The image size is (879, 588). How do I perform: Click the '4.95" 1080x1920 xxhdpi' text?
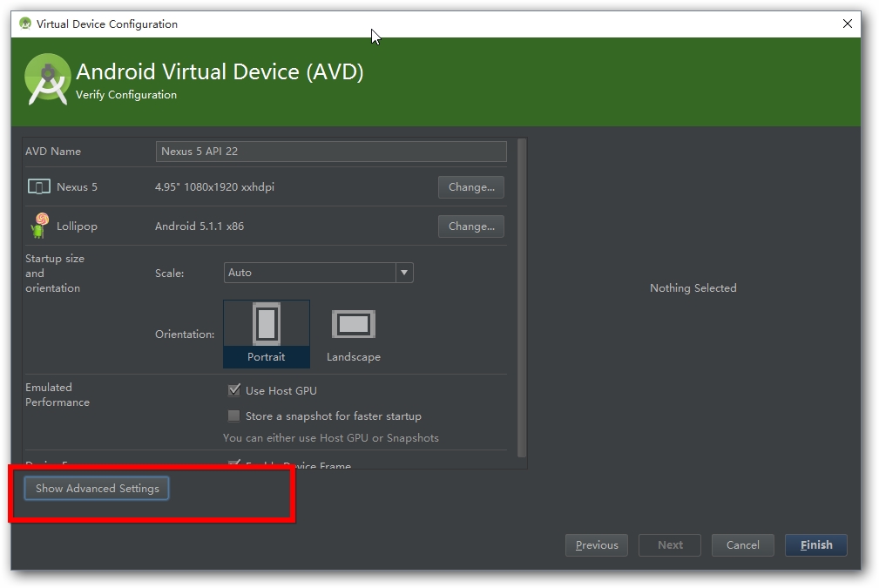point(214,186)
